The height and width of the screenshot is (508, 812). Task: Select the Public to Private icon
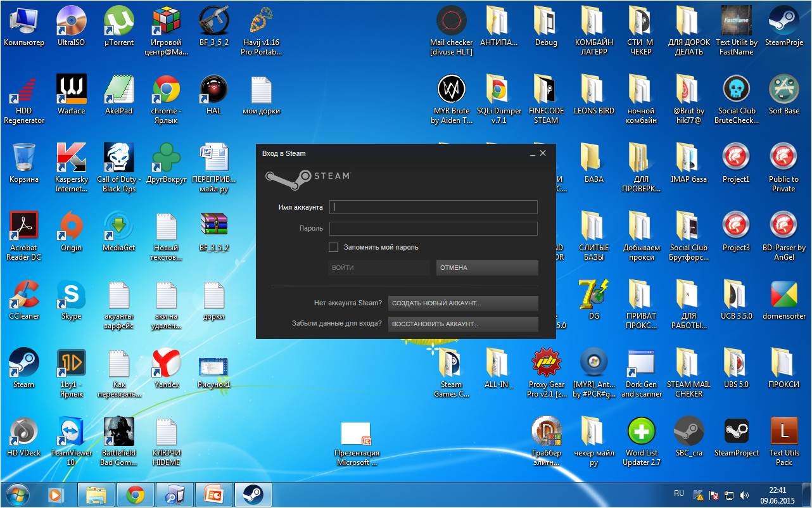click(x=783, y=168)
